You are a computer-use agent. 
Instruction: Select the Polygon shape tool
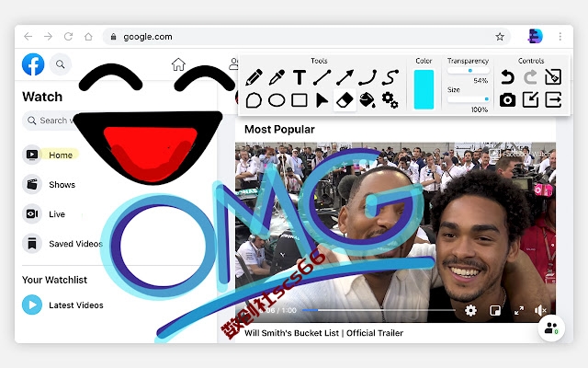click(x=254, y=100)
